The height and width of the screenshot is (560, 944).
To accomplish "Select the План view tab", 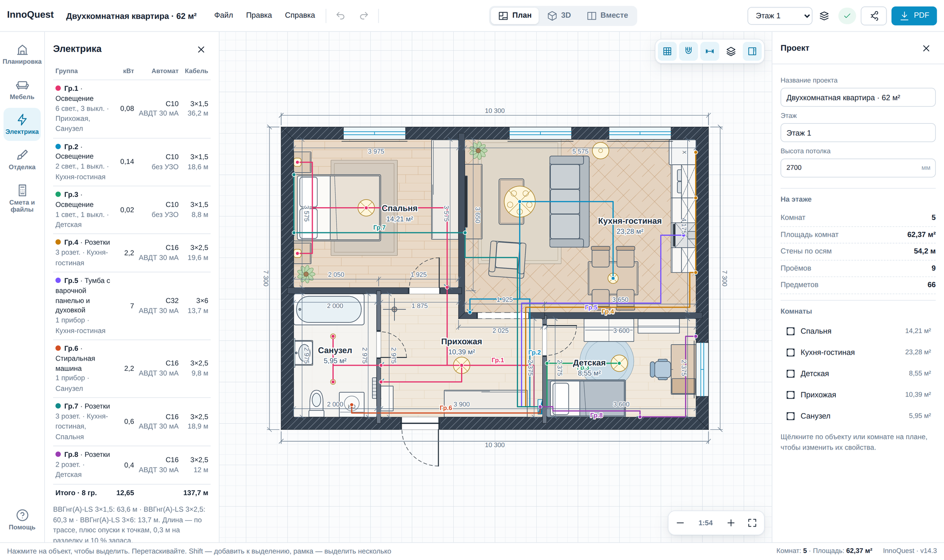I will click(x=515, y=16).
